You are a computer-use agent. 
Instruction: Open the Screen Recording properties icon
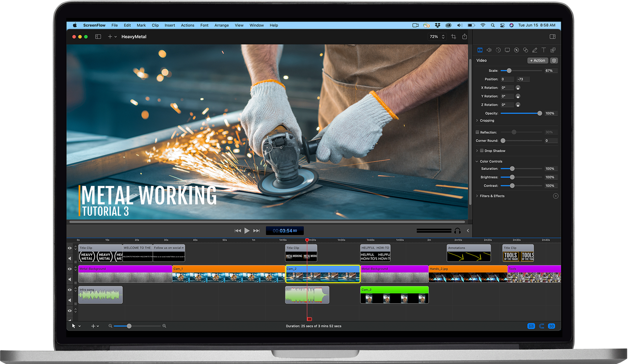pos(507,50)
